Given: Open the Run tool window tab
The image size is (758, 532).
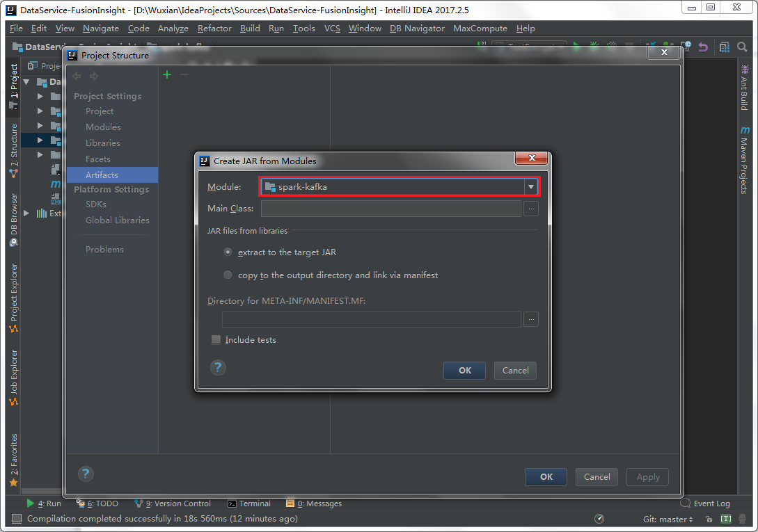Looking at the screenshot, I should point(44,503).
